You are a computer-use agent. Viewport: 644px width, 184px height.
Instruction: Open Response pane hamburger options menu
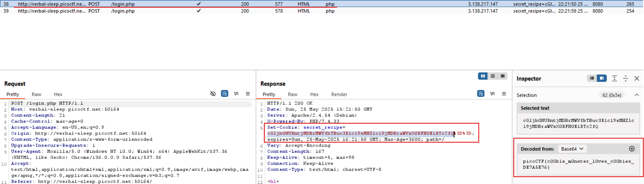[504, 94]
